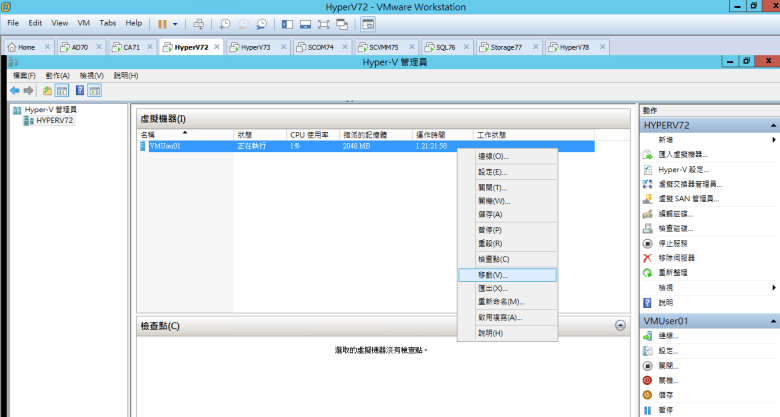The image size is (780, 417).
Task: Open the 動作(A) menu in Hyper-V
Action: tap(56, 75)
